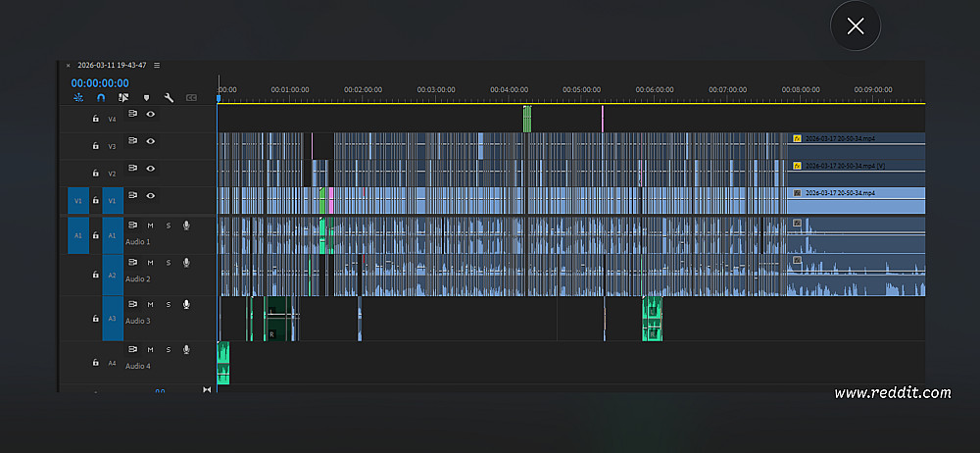Click the CC captions track button
The height and width of the screenshot is (453, 980).
191,98
